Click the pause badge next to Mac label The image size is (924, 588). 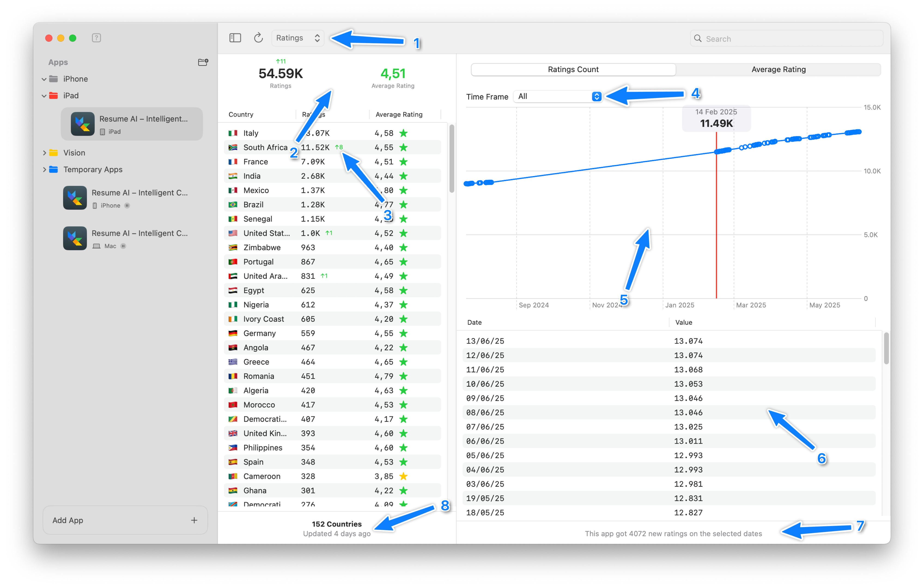123,246
